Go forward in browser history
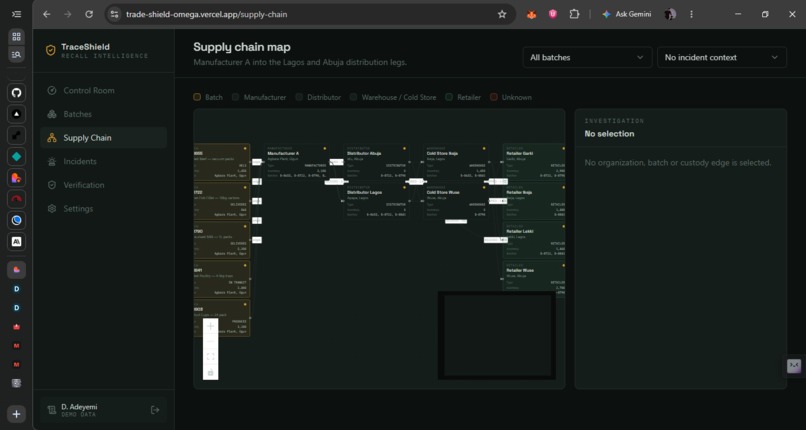 68,14
